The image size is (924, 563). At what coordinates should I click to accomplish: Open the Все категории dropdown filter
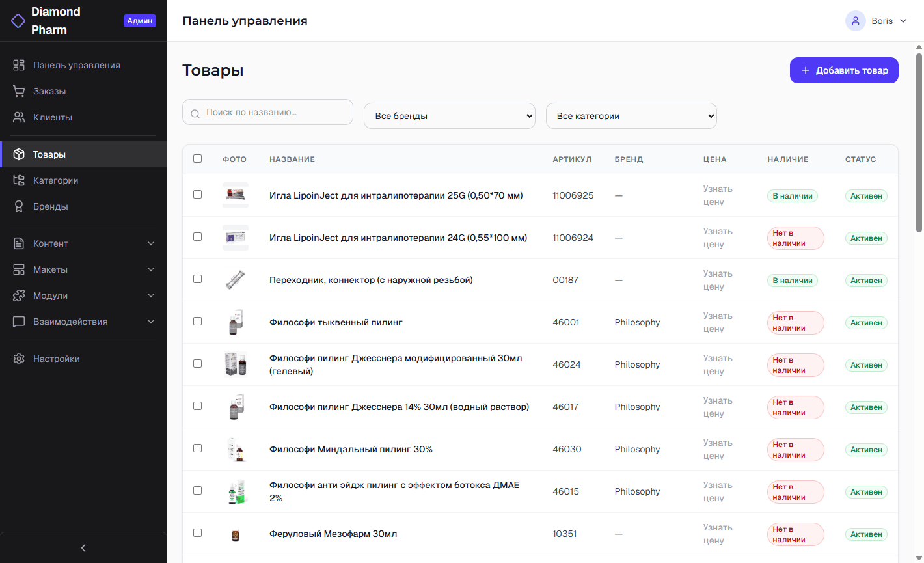tap(631, 116)
